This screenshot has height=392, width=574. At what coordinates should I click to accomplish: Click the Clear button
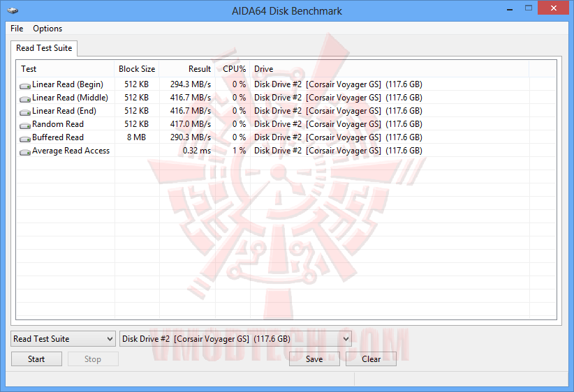(371, 359)
